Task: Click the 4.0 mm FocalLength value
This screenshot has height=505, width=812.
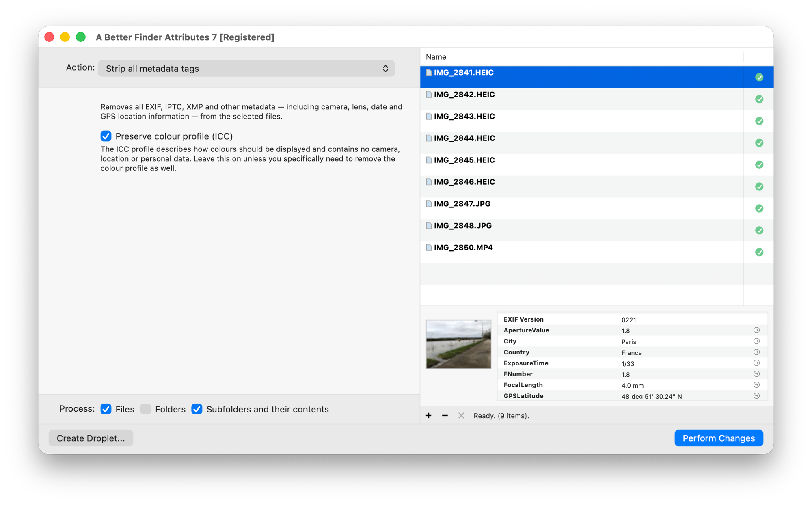Action: coord(632,386)
